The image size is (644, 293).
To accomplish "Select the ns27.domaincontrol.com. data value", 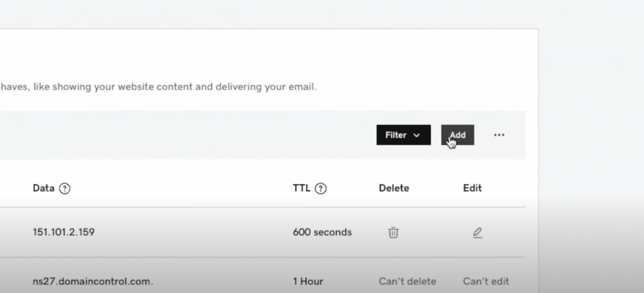I will [x=93, y=281].
